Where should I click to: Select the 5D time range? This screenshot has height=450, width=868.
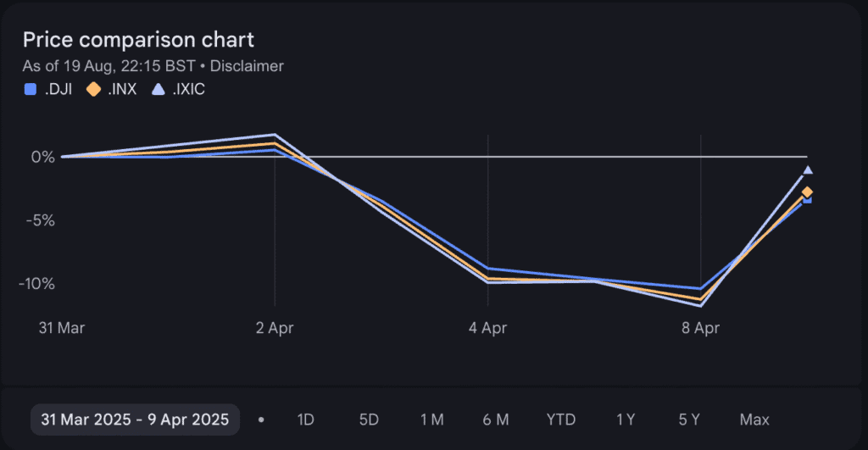click(x=369, y=419)
